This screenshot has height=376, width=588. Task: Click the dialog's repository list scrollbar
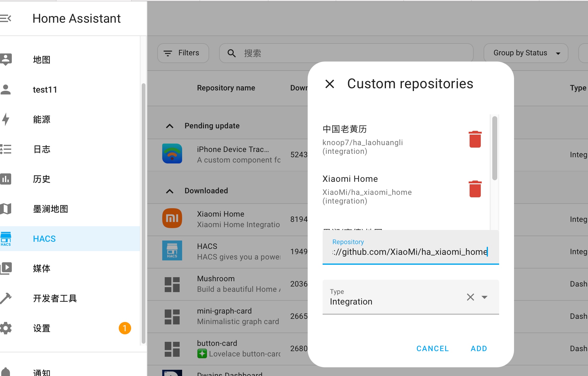(495, 148)
